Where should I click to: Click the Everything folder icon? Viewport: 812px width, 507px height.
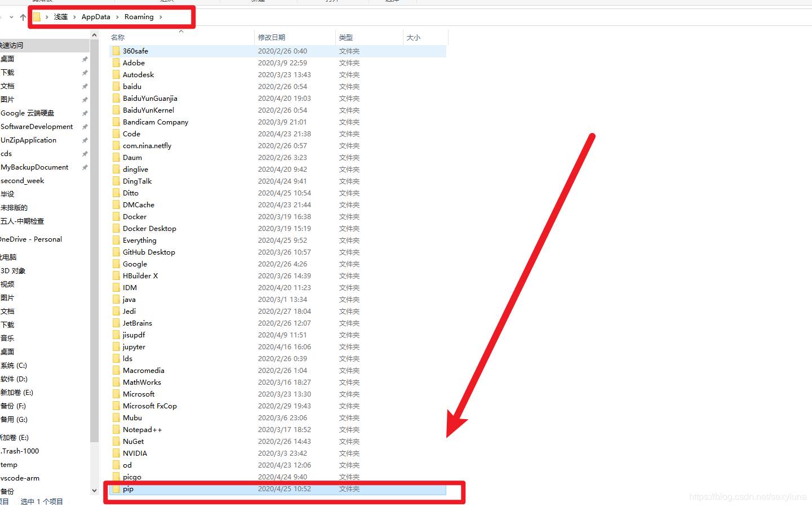[116, 241]
